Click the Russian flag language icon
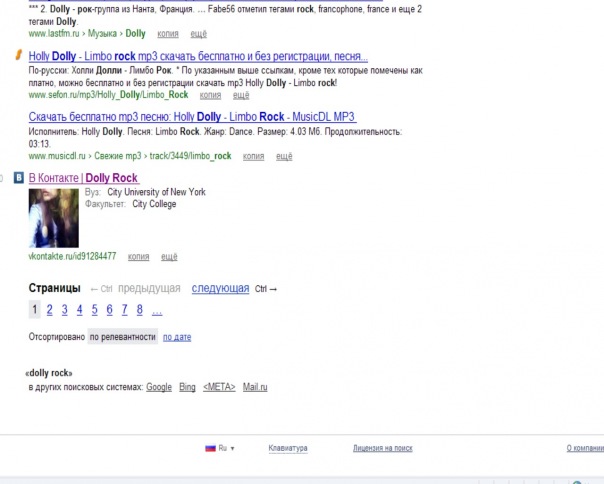The height and width of the screenshot is (484, 604). [x=210, y=448]
